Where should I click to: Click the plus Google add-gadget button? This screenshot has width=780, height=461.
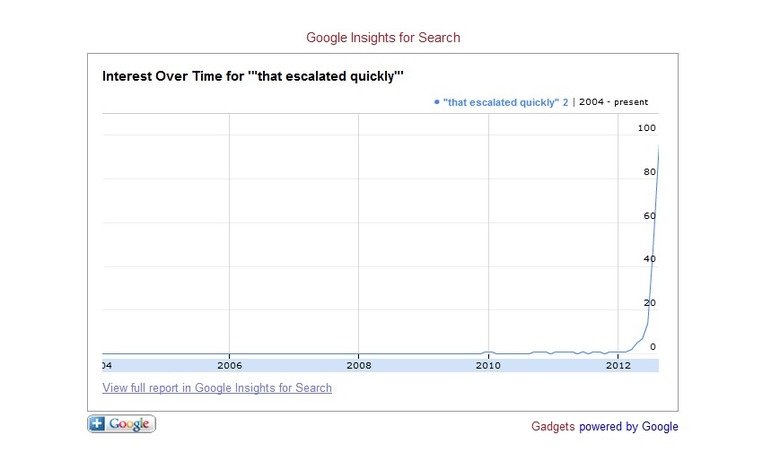122,424
